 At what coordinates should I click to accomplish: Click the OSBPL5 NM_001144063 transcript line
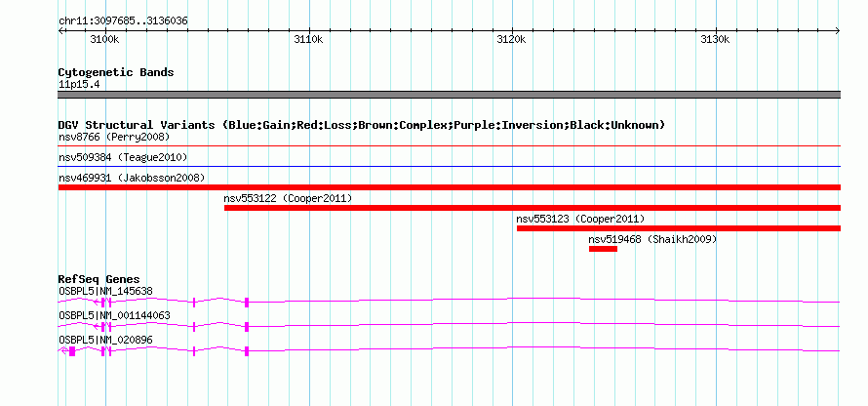[449, 326]
